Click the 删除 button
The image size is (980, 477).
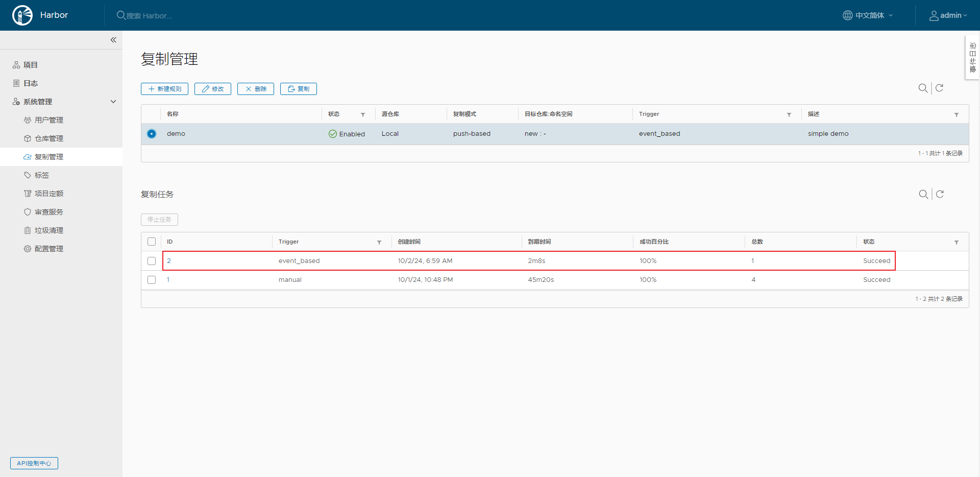[x=256, y=89]
